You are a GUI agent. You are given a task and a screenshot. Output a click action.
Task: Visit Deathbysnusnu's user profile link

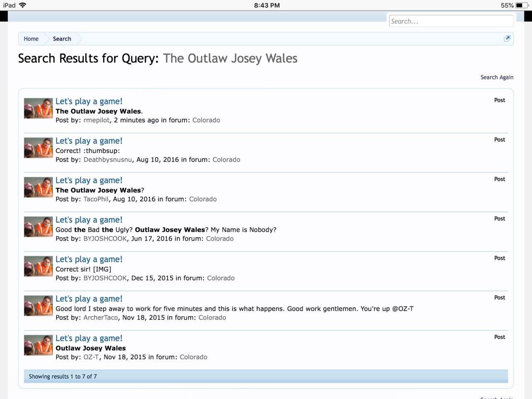(108, 160)
